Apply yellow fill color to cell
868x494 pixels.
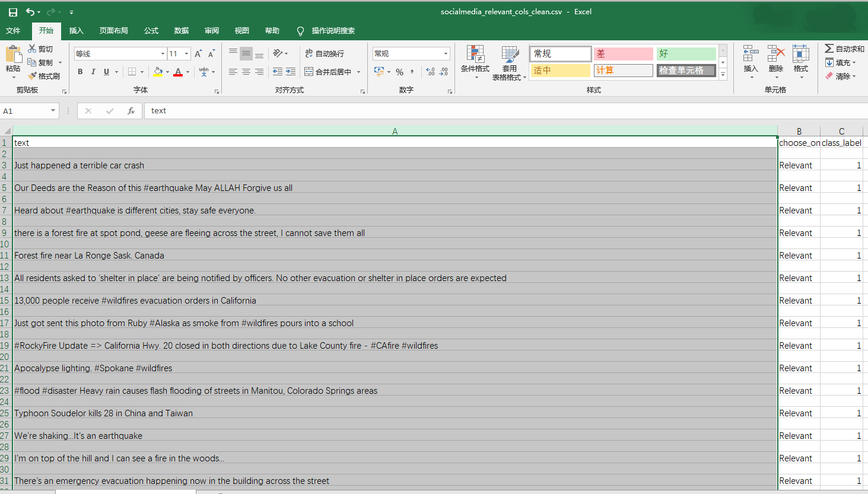pos(158,72)
